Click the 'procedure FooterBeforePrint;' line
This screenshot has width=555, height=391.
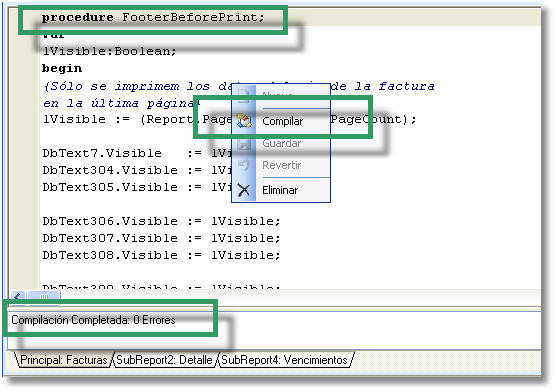coord(153,17)
